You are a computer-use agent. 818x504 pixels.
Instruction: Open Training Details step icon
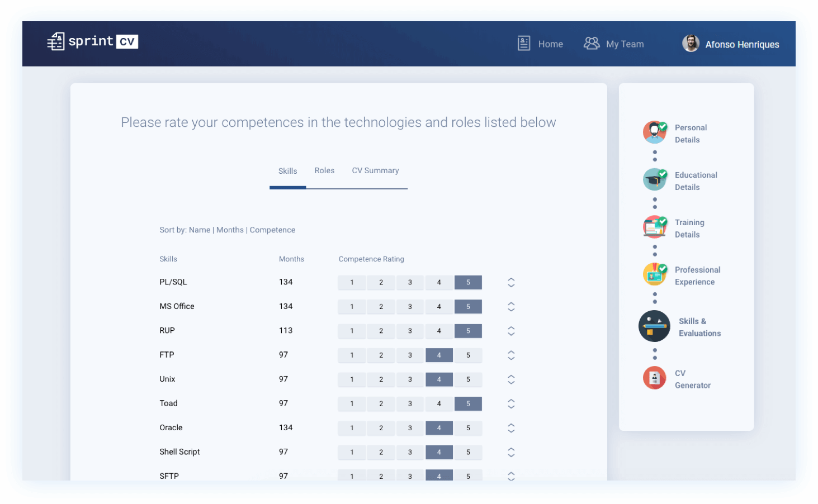point(654,227)
